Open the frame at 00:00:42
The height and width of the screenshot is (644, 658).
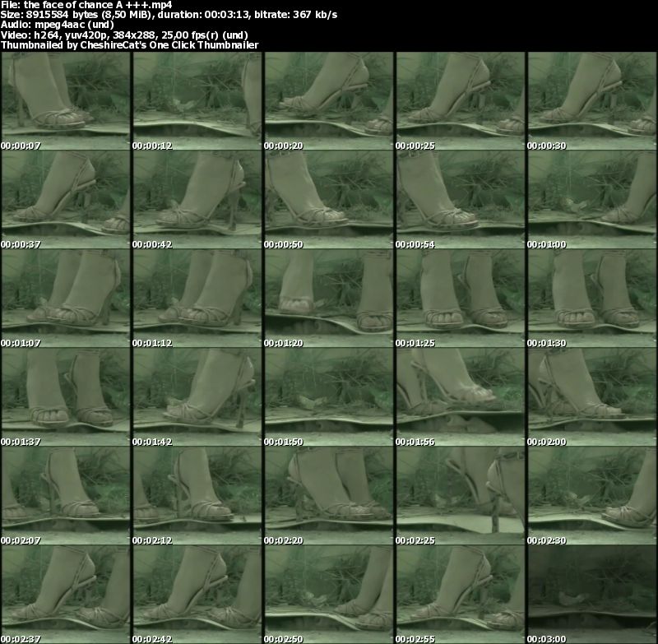pyautogui.click(x=197, y=200)
